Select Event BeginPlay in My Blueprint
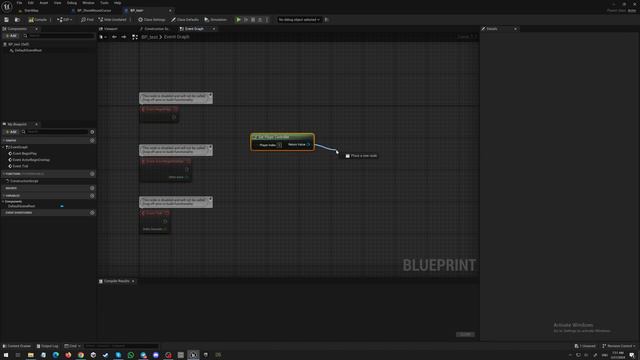 point(24,153)
